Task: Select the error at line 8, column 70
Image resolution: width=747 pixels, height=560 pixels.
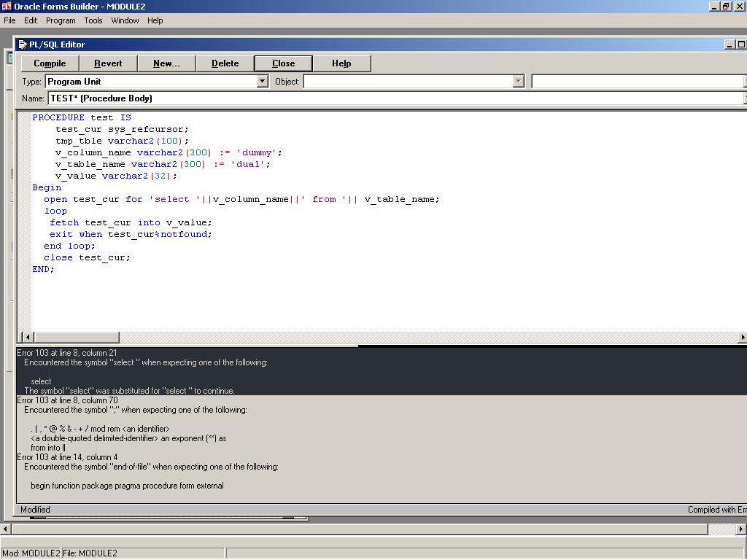Action: 67,400
